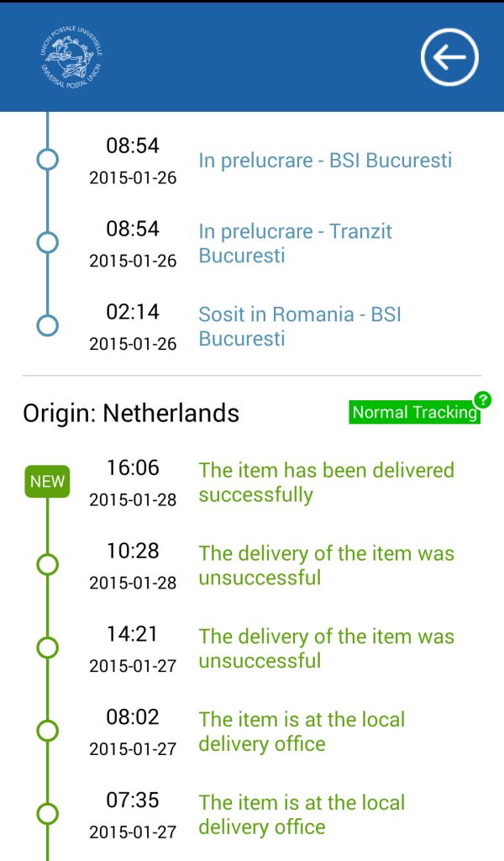Select the 'In prelucrare - Tranzit Bucuresti' event
This screenshot has width=504, height=861.
pyautogui.click(x=295, y=243)
